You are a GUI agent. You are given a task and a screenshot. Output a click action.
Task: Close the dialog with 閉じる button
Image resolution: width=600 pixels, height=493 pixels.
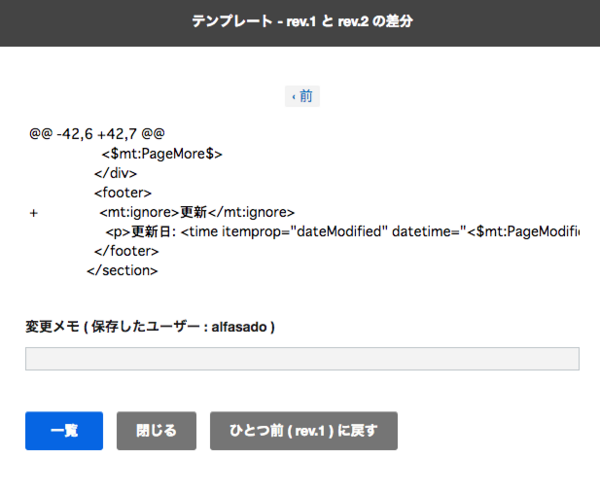click(156, 431)
